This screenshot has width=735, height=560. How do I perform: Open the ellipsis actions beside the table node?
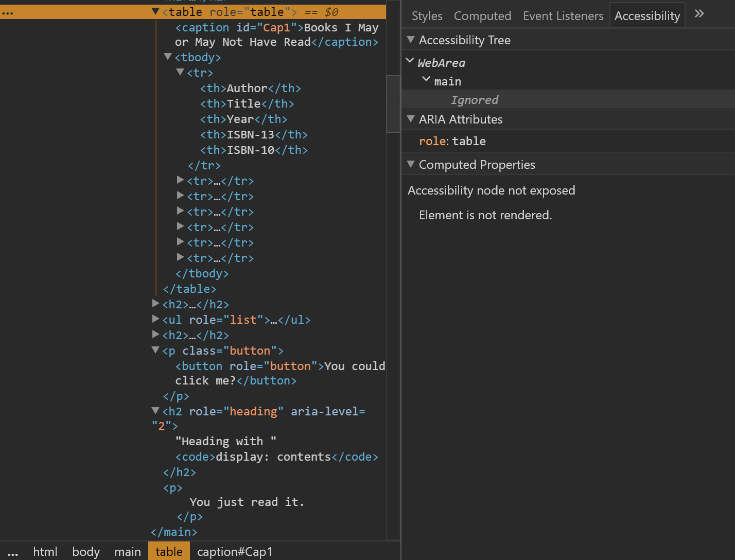8,13
